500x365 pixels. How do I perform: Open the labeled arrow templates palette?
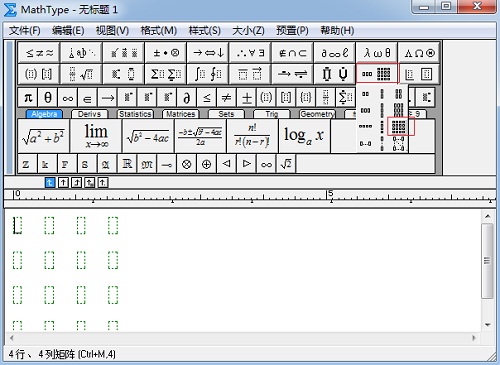click(292, 74)
